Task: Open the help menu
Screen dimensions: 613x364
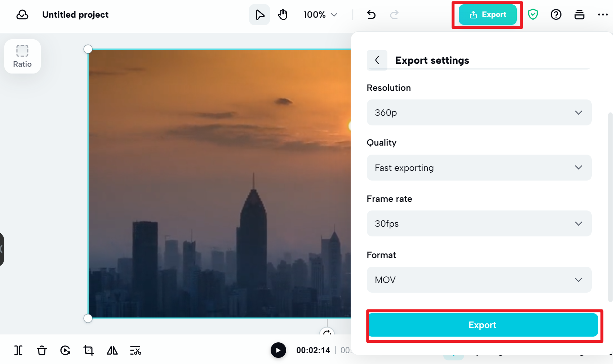Action: [556, 14]
